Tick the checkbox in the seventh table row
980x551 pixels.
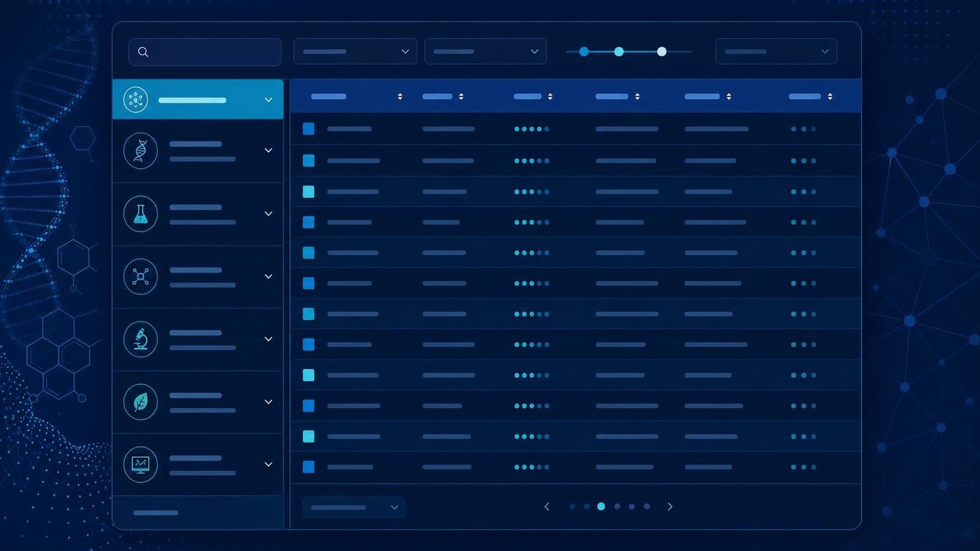[x=309, y=314]
